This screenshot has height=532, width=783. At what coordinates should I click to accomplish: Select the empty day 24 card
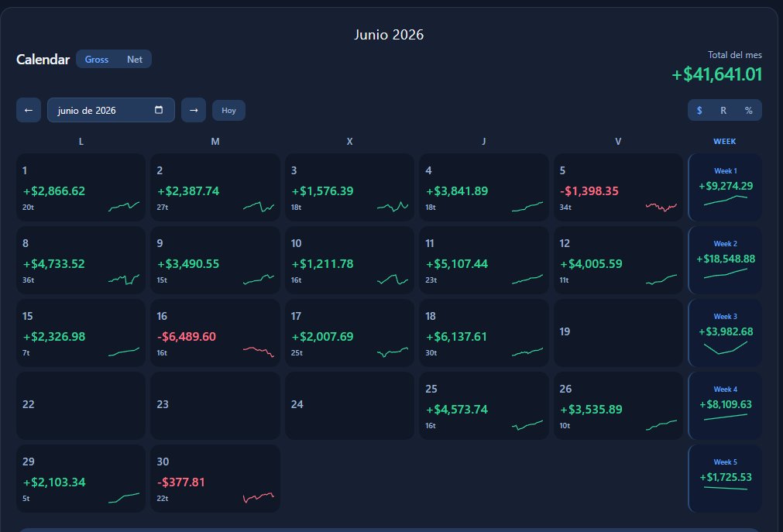coord(349,406)
